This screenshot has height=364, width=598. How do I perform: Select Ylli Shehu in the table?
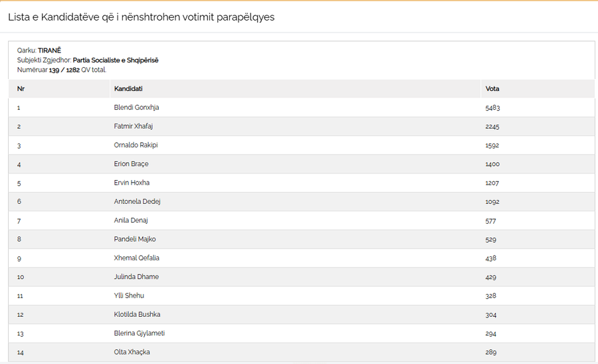[x=129, y=296]
